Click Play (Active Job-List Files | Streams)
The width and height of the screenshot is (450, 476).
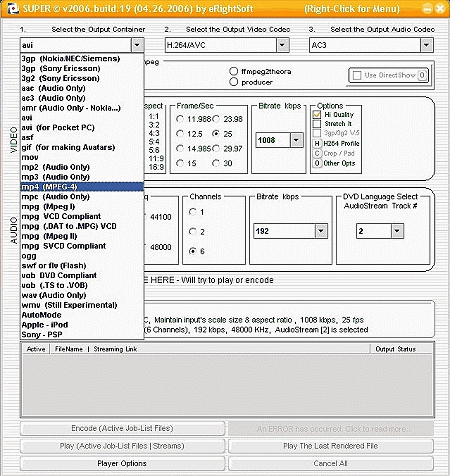click(122, 446)
